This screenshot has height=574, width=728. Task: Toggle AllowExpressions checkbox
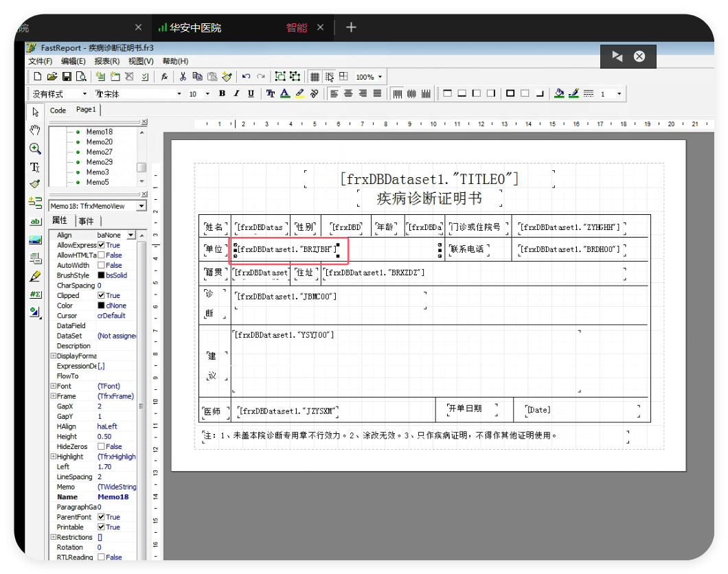coord(101,245)
